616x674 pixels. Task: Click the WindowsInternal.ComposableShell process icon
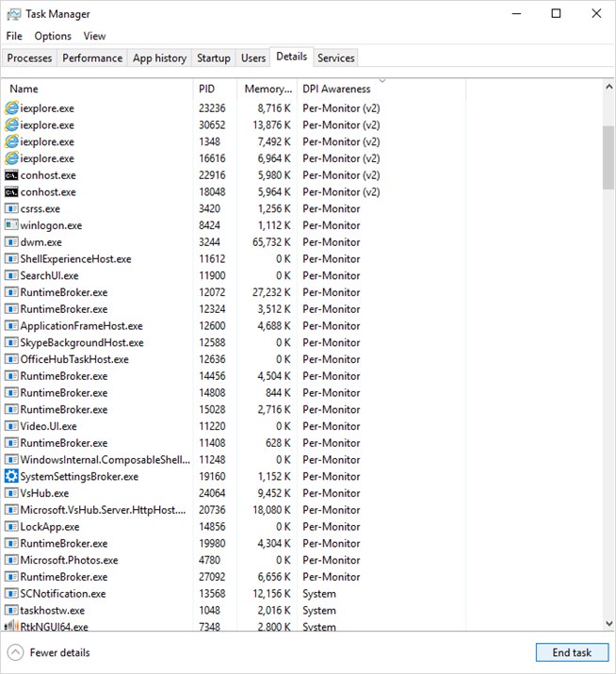coord(11,459)
